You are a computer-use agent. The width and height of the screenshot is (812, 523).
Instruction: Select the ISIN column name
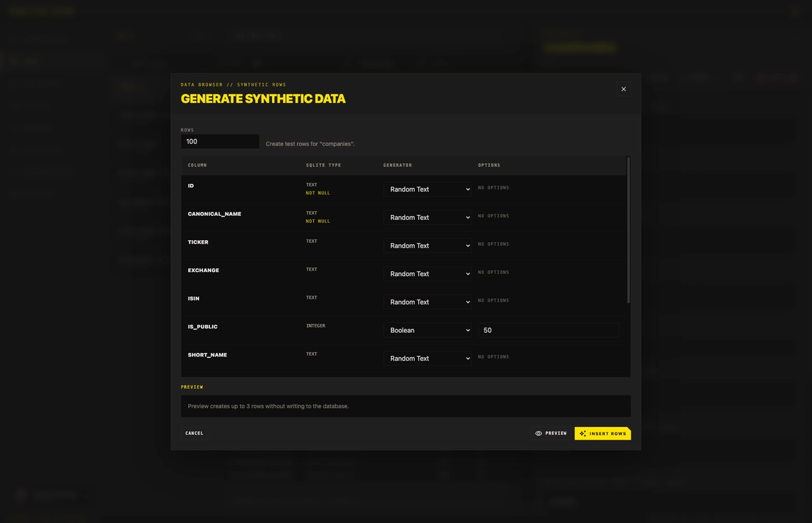194,298
